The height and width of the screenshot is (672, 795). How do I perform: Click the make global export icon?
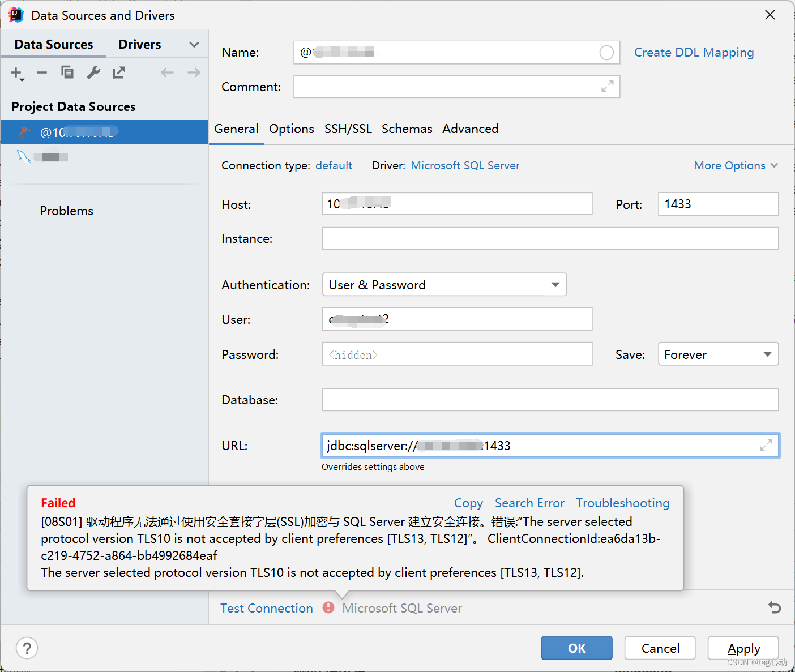click(119, 72)
